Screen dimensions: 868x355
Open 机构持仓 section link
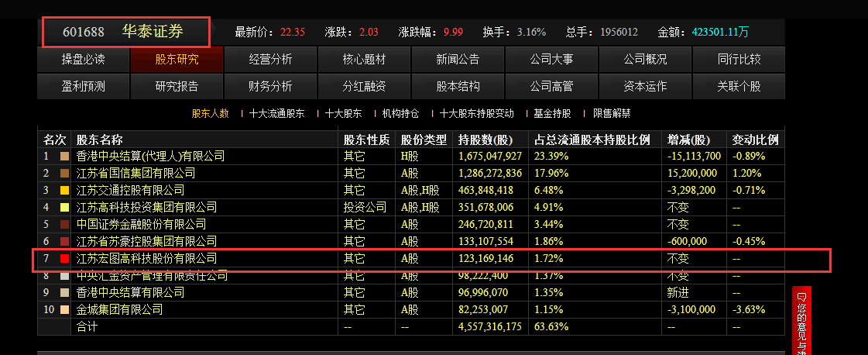pyautogui.click(x=401, y=113)
